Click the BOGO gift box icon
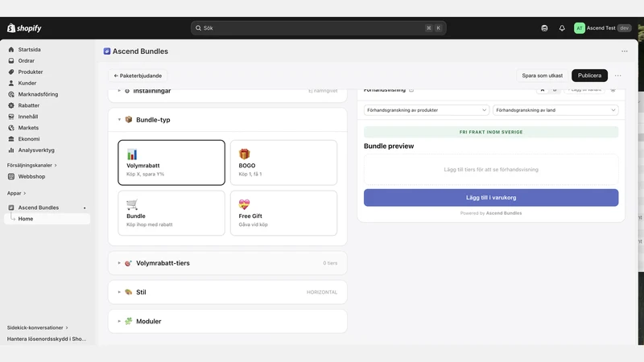This screenshot has height=362, width=644. pos(245,154)
